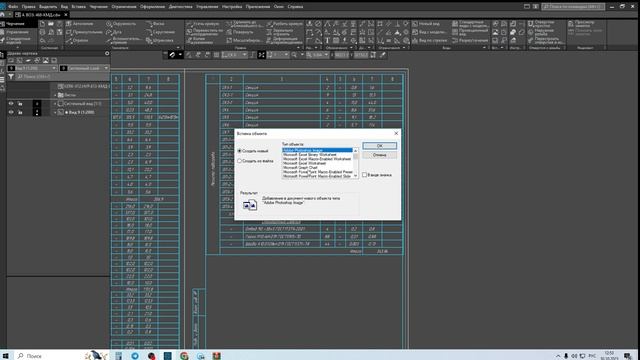This screenshot has width=640, height=360.
Task: Select the Фаска chamfer tool
Action: point(155,24)
